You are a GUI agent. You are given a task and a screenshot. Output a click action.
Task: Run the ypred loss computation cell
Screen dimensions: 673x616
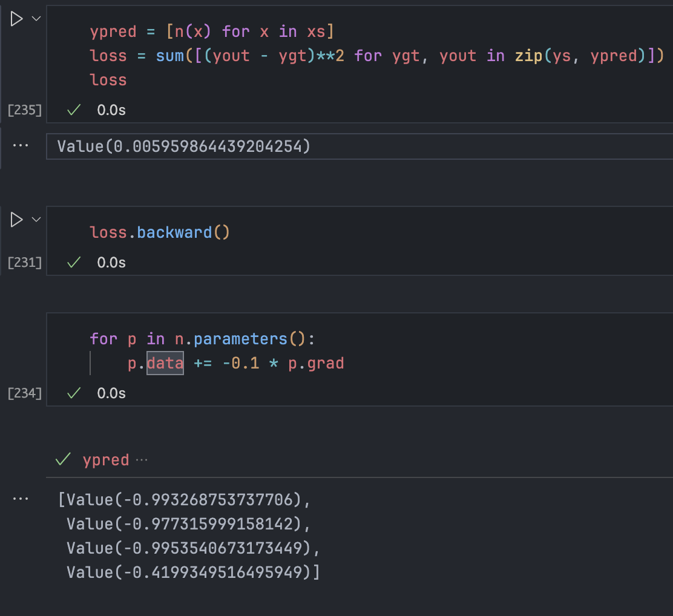[16, 19]
